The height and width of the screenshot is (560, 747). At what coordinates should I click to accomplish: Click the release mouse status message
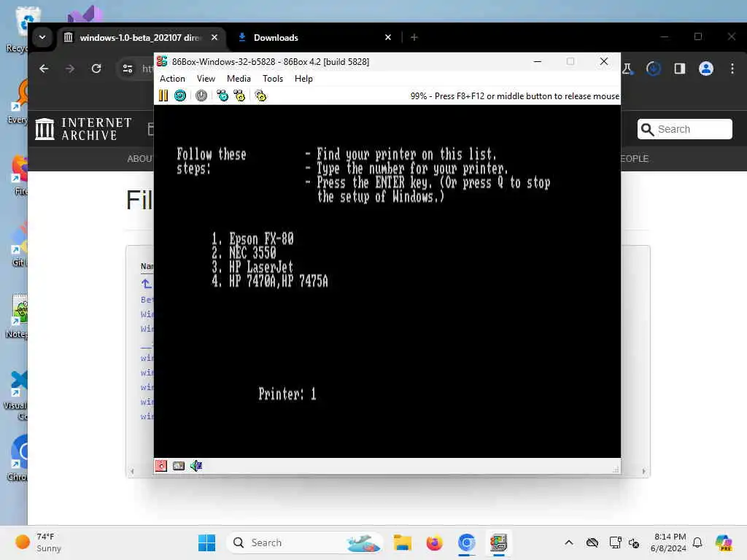pos(514,96)
